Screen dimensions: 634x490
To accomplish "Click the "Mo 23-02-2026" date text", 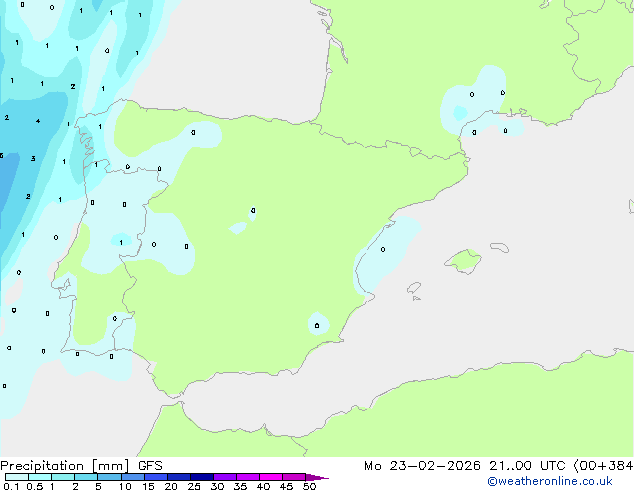I will pos(422,466).
